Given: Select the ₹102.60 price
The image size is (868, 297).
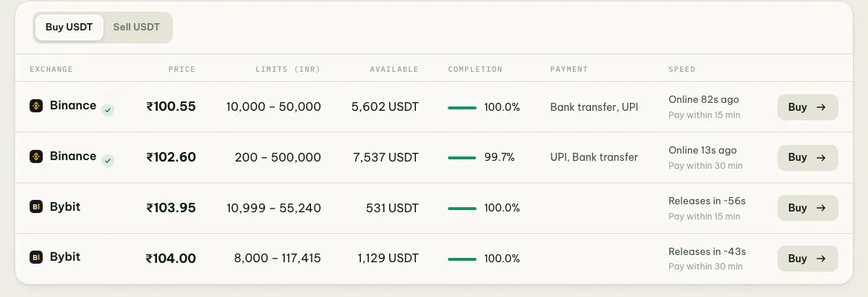Looking at the screenshot, I should click(171, 157).
